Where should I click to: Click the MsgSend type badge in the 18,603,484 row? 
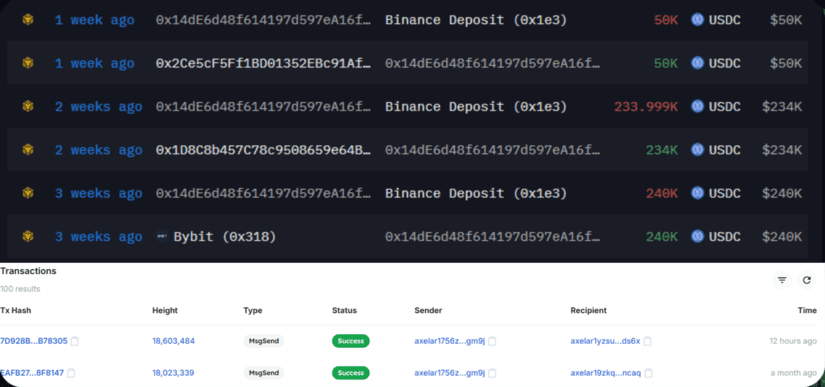[264, 341]
